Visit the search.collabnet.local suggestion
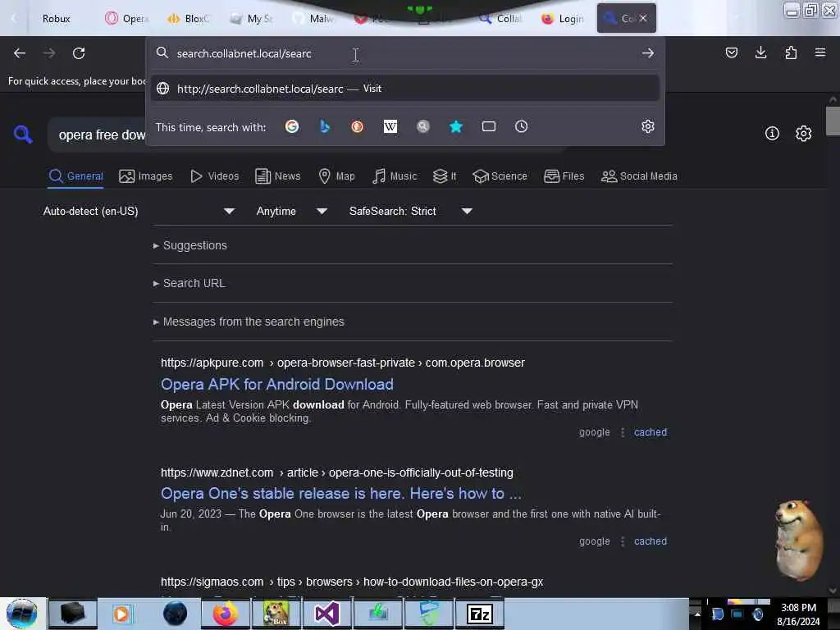Viewport: 840px width, 630px height. 405,89
